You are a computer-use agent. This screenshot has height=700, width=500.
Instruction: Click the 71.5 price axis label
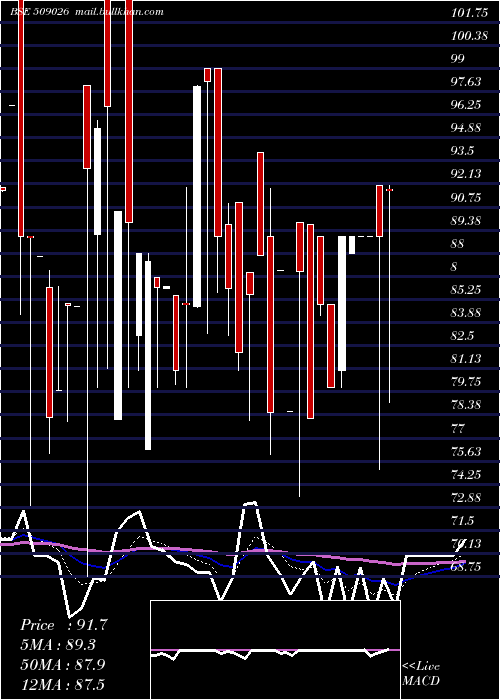[462, 521]
